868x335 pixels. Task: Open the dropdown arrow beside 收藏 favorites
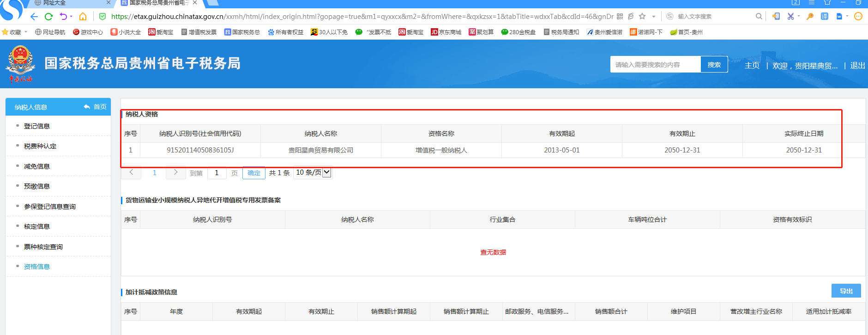[26, 32]
